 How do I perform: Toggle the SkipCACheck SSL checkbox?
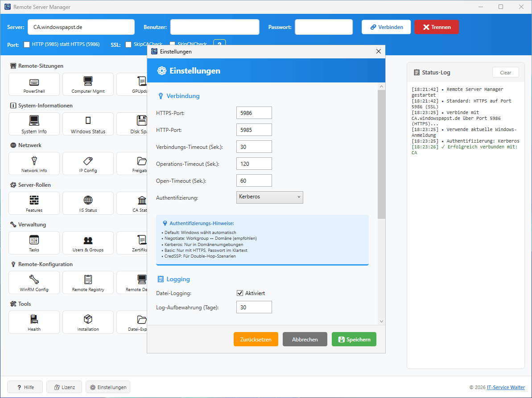128,45
